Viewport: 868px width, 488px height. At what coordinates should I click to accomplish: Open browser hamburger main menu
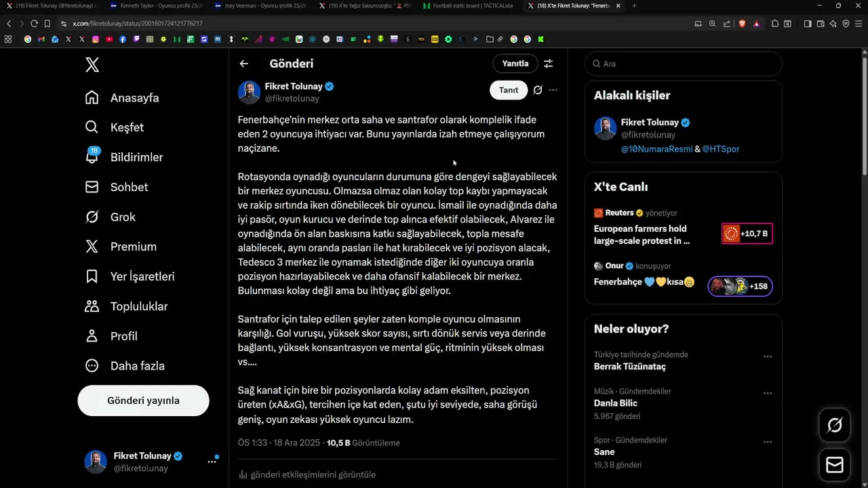859,24
